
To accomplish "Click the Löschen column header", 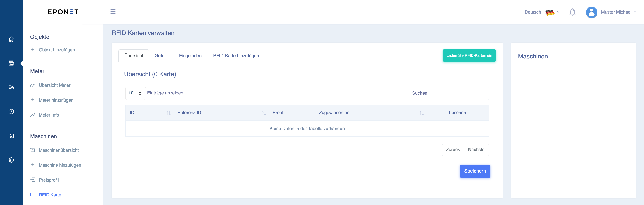I will [457, 113].
